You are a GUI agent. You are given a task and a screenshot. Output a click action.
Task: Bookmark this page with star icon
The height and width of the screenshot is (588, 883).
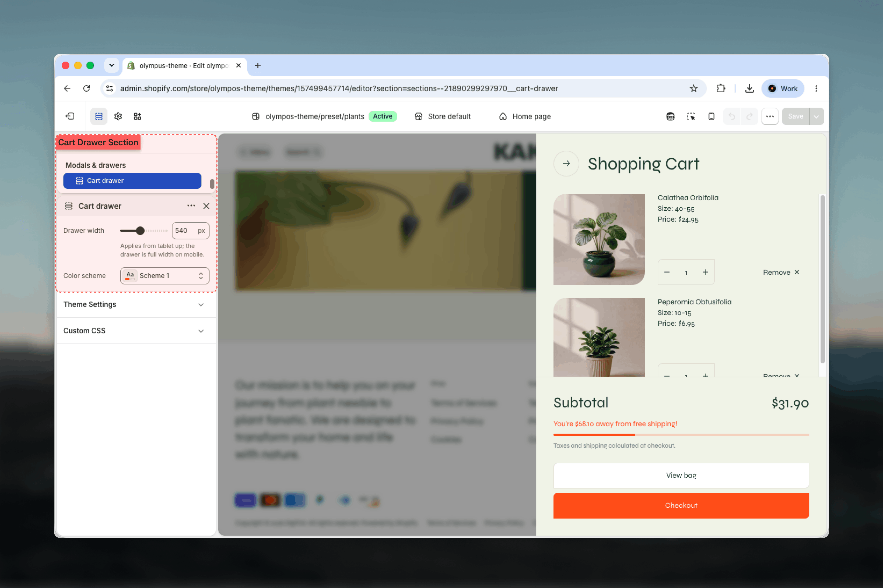pos(693,88)
